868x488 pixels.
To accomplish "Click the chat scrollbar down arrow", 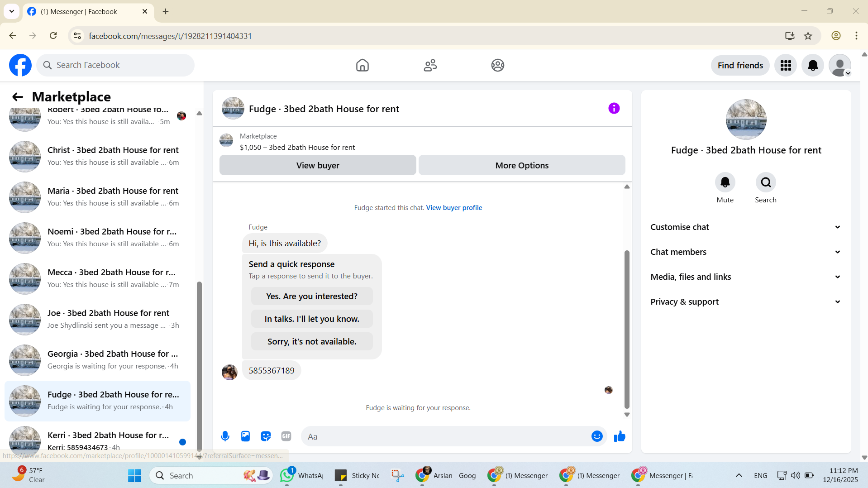I will 627,415.
